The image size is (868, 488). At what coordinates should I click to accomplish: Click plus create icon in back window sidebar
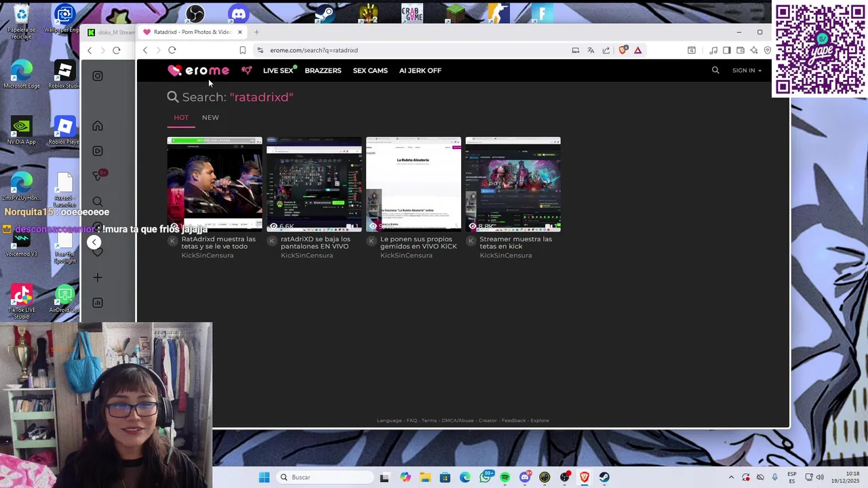tap(98, 278)
